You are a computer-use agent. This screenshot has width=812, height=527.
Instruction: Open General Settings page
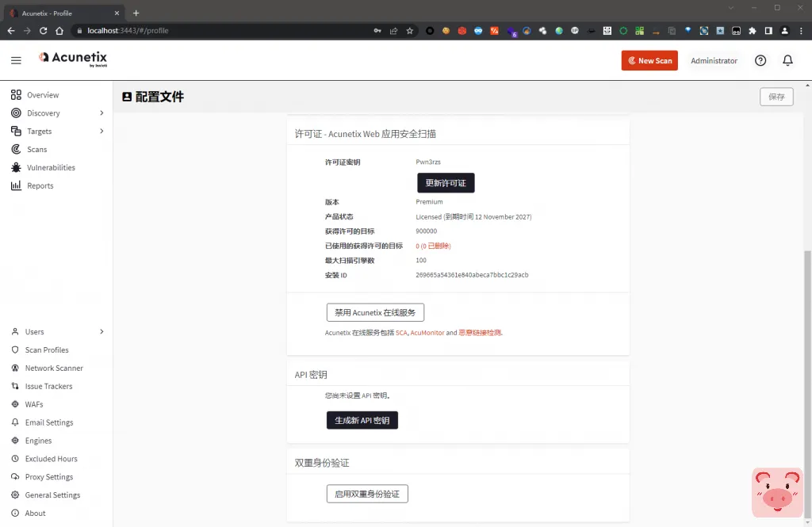point(52,495)
